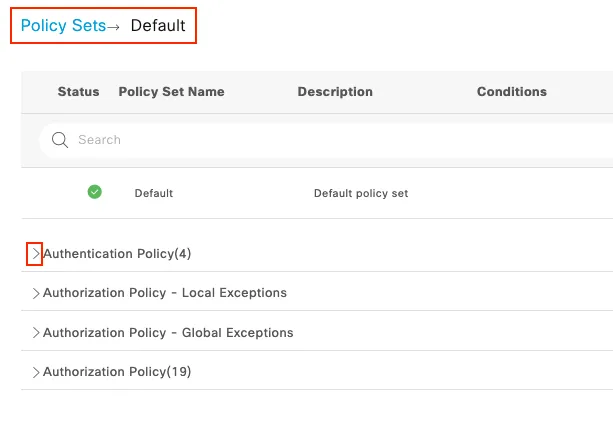Screen dimensions: 613x422
Task: Click the breadcrumb arrow after Policy Sets
Action: pyautogui.click(x=113, y=27)
